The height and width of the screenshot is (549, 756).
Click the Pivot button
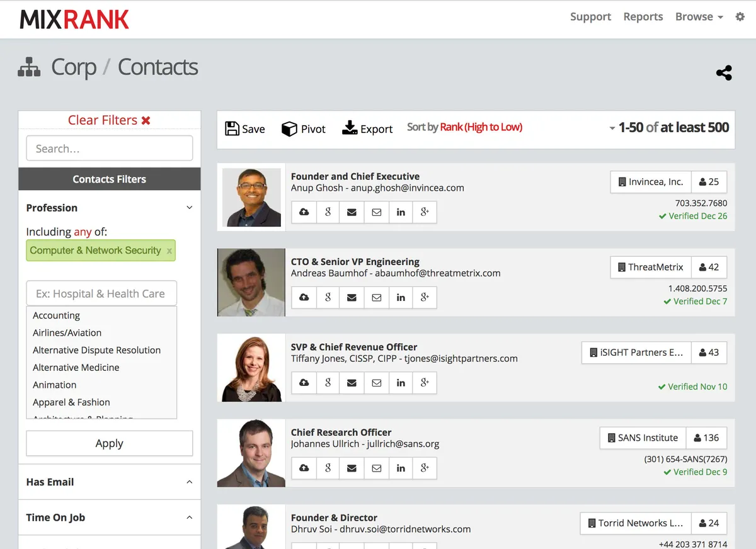click(x=304, y=128)
